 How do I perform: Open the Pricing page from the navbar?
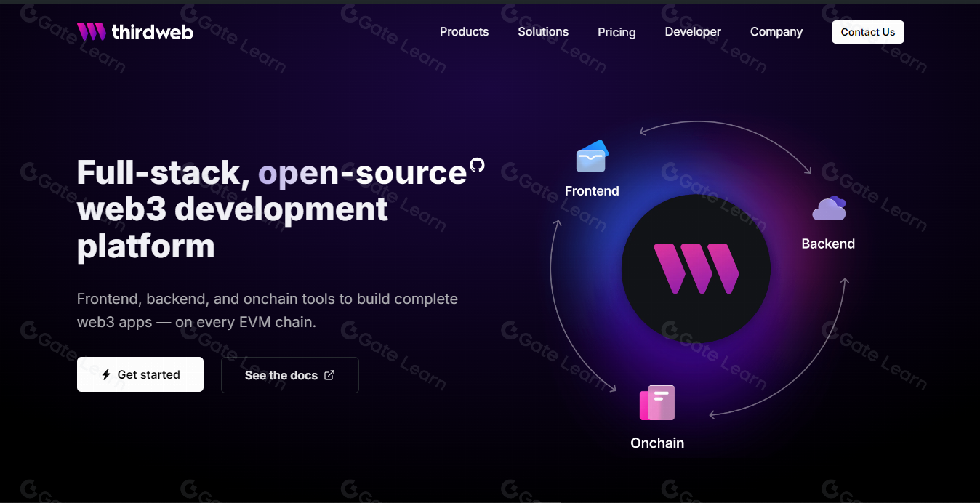tap(616, 32)
